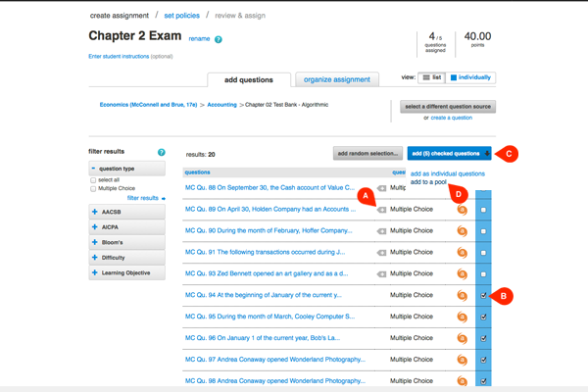The width and height of the screenshot is (588, 392).
Task: Tick the Multiple Choice filter checkbox
Action: coord(94,189)
